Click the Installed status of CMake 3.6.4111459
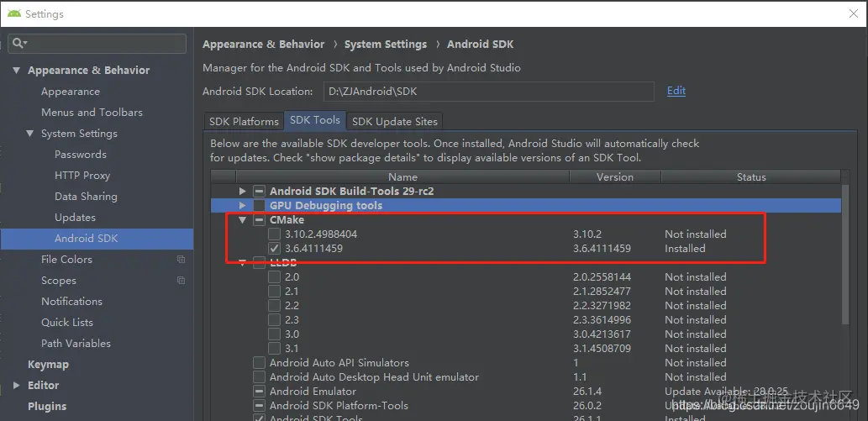This screenshot has height=421, width=868. coord(686,249)
